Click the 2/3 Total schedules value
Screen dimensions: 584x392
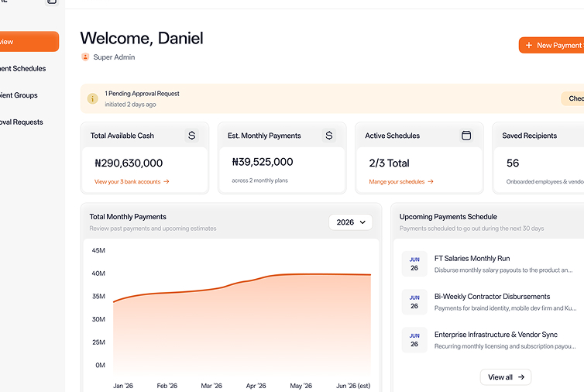click(389, 163)
